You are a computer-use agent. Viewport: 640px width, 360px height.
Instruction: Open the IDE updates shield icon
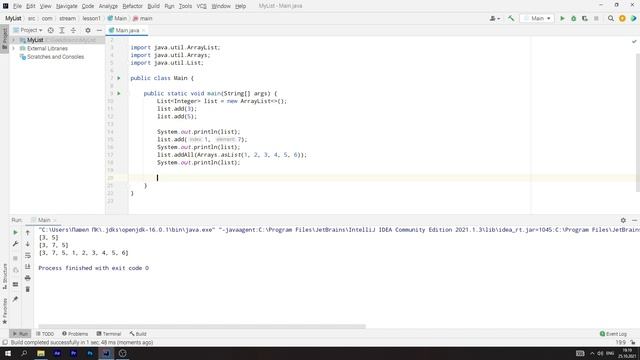622,18
